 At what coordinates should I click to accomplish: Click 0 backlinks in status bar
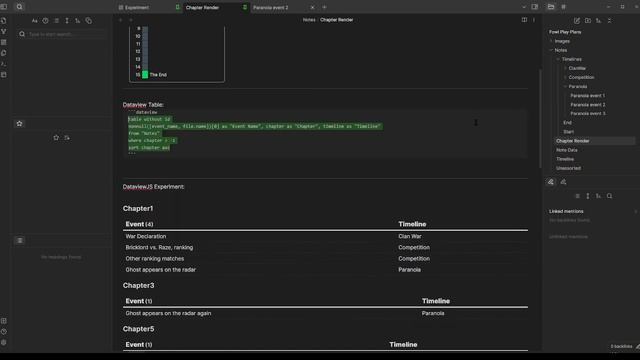[621, 347]
